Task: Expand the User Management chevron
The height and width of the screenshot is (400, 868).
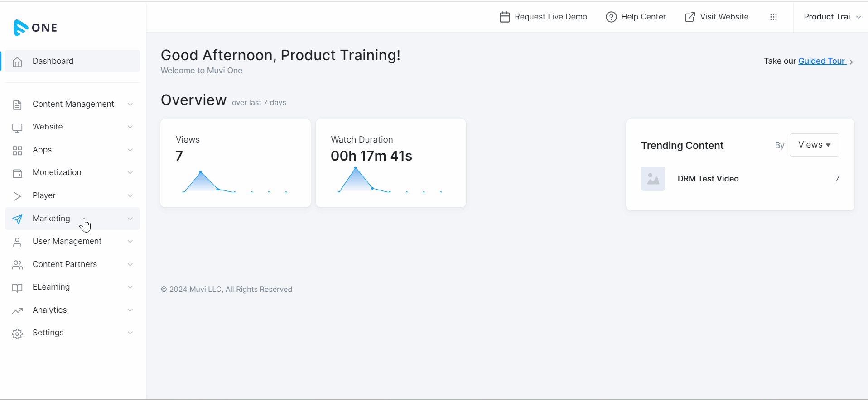Action: click(130, 242)
